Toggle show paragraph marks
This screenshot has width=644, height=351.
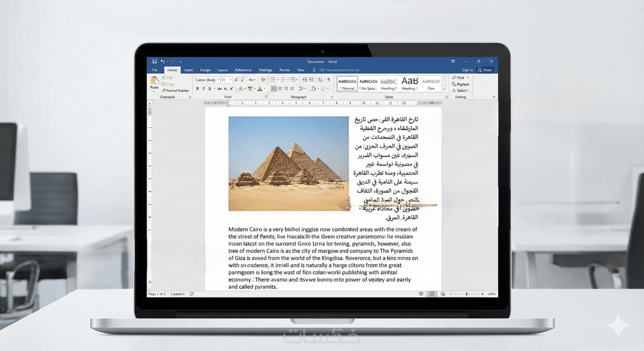click(329, 80)
